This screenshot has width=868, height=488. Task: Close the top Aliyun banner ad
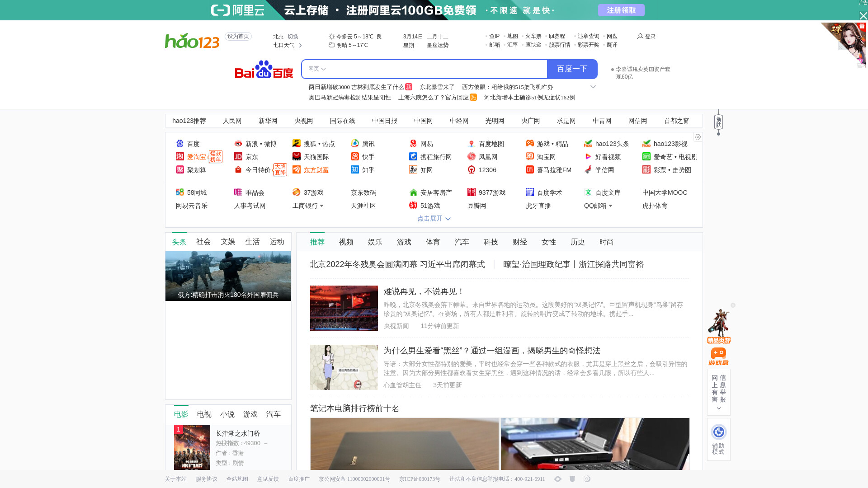click(863, 16)
